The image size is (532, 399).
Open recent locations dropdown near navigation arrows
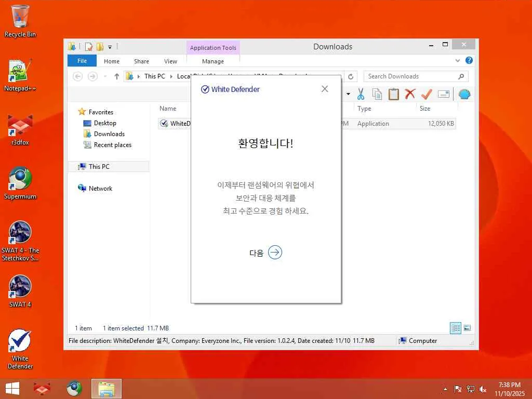[x=105, y=77]
